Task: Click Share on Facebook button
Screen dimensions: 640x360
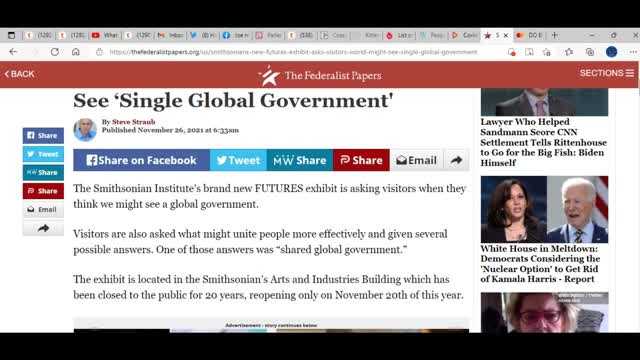Action: 141,160
